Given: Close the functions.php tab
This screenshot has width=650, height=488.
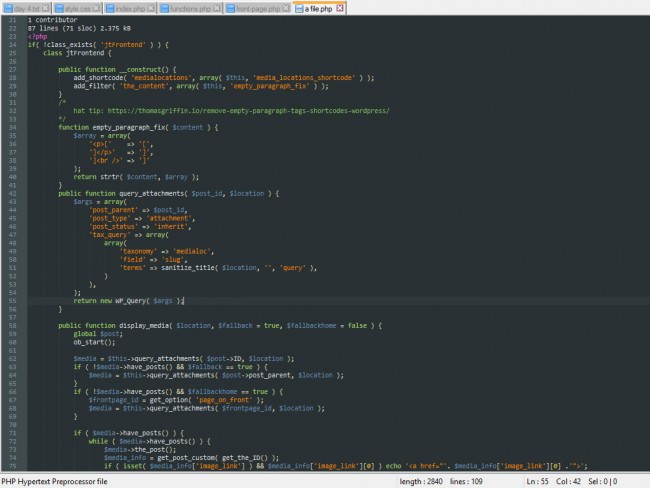Looking at the screenshot, I should click(217, 8).
